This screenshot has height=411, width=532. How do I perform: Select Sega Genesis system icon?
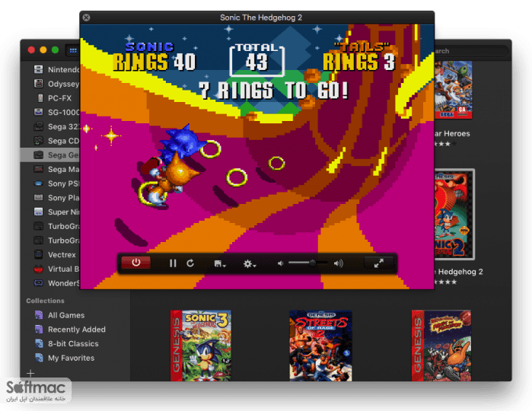(x=39, y=155)
